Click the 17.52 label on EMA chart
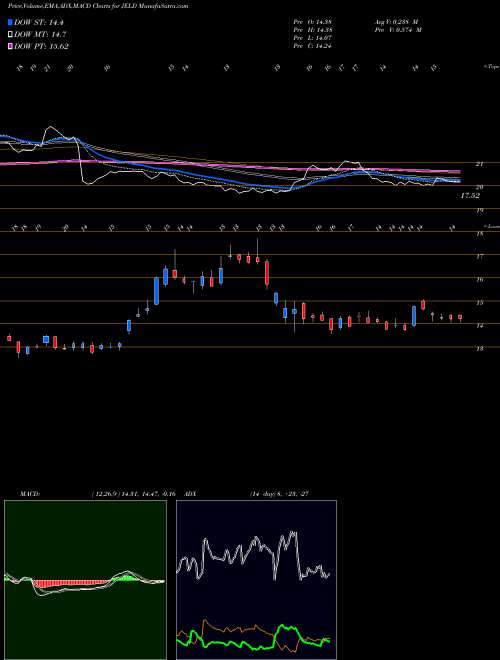The image size is (500, 660). click(x=471, y=196)
